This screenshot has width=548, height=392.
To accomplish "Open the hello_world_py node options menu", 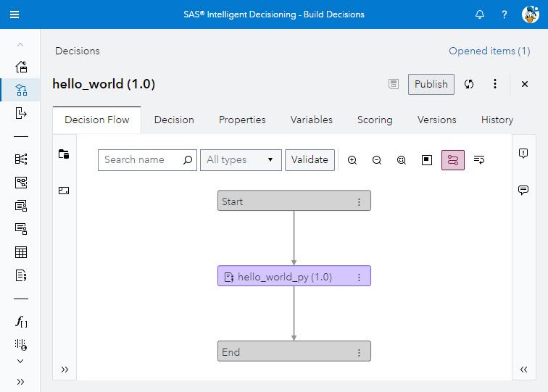I will pyautogui.click(x=359, y=277).
